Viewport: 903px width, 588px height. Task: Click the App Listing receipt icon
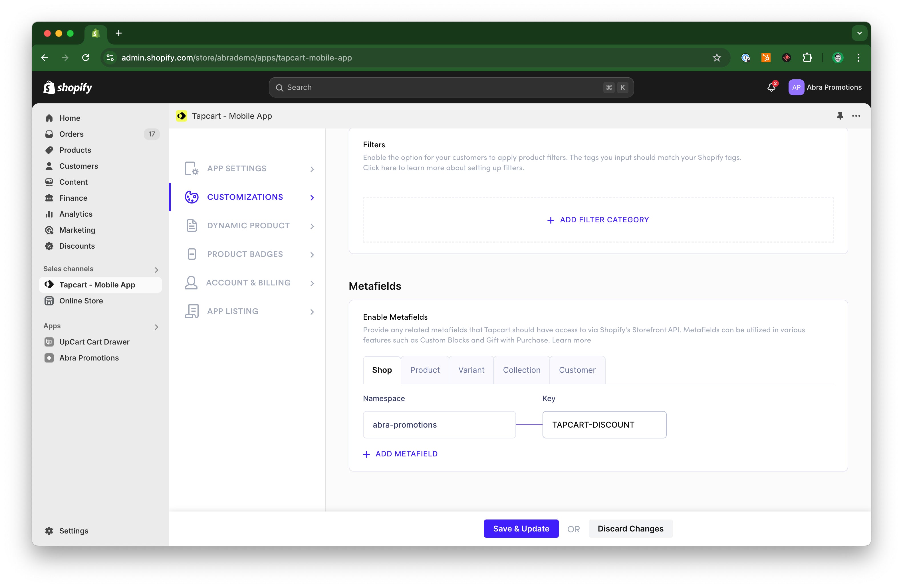tap(192, 311)
